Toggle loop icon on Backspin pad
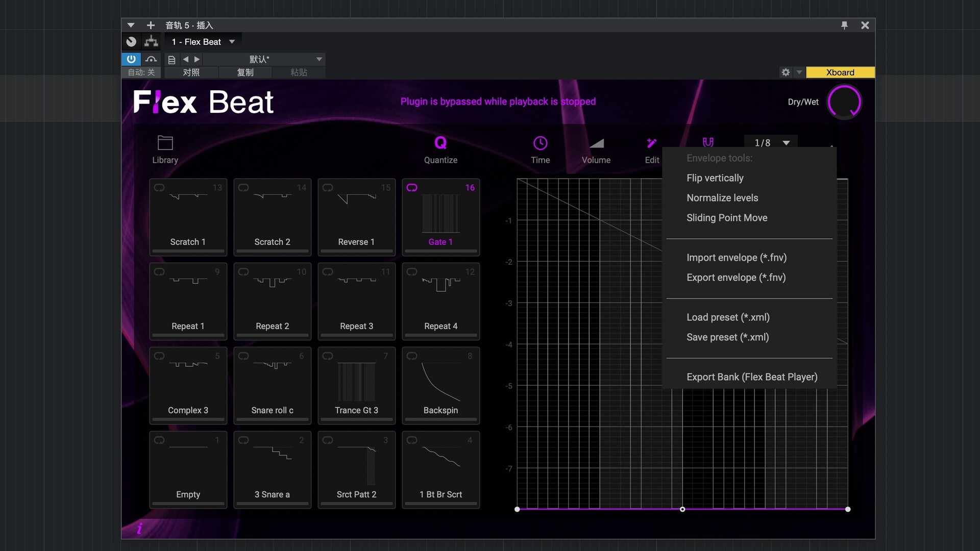This screenshot has width=980, height=551. pyautogui.click(x=412, y=356)
